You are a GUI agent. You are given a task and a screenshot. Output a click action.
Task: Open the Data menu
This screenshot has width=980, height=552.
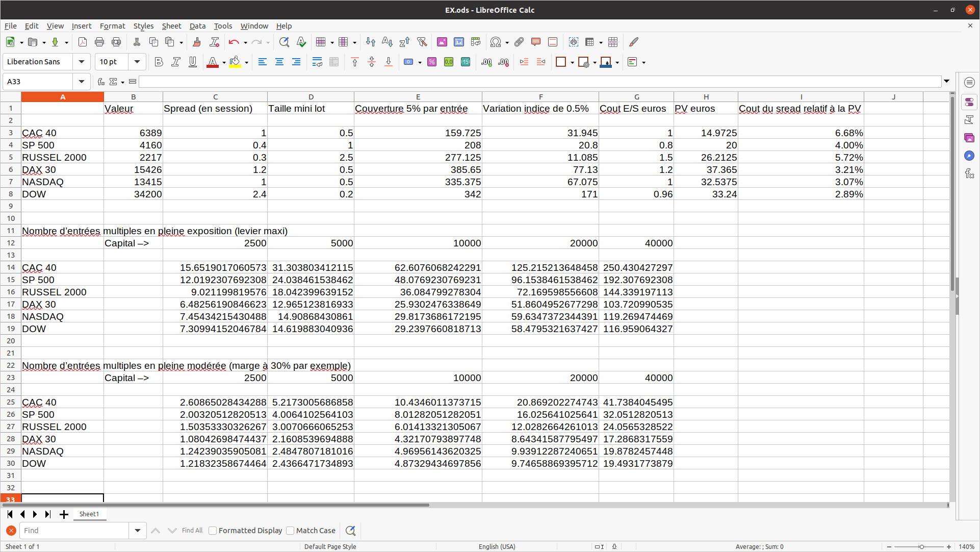[x=197, y=26]
